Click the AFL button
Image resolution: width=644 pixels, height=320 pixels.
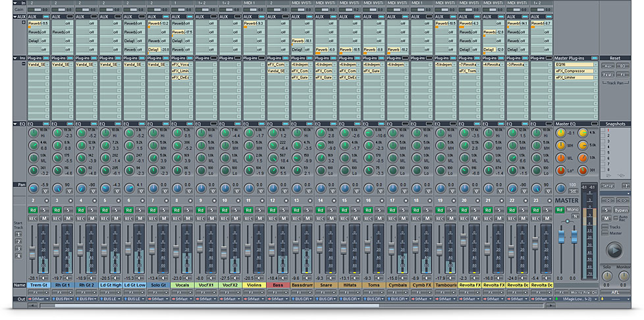pyautogui.click(x=615, y=292)
